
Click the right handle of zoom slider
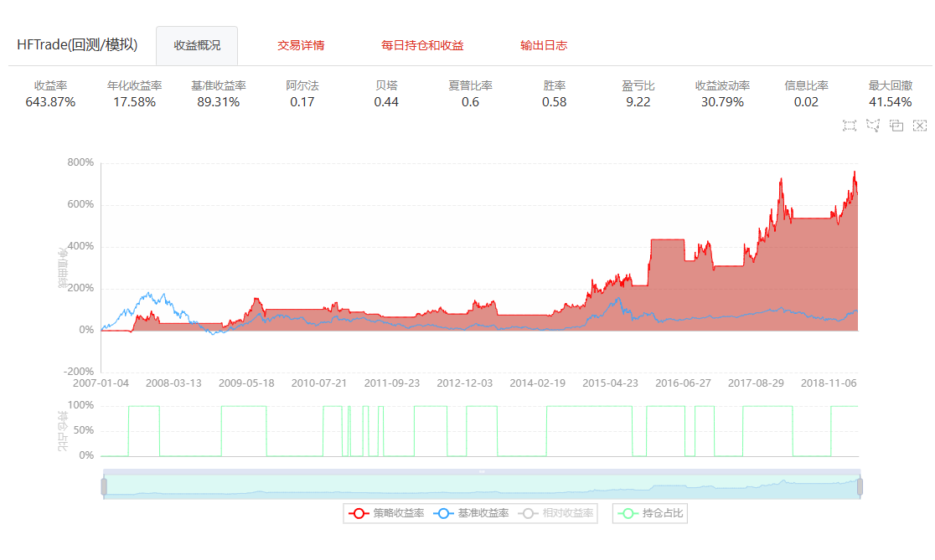(x=860, y=486)
